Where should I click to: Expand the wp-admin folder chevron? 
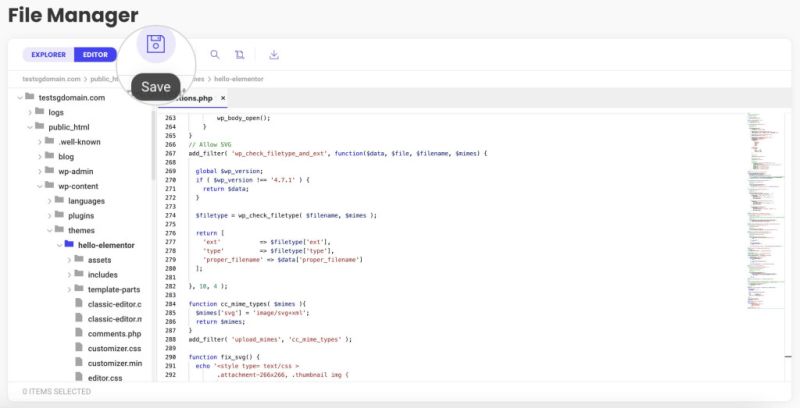(x=40, y=171)
